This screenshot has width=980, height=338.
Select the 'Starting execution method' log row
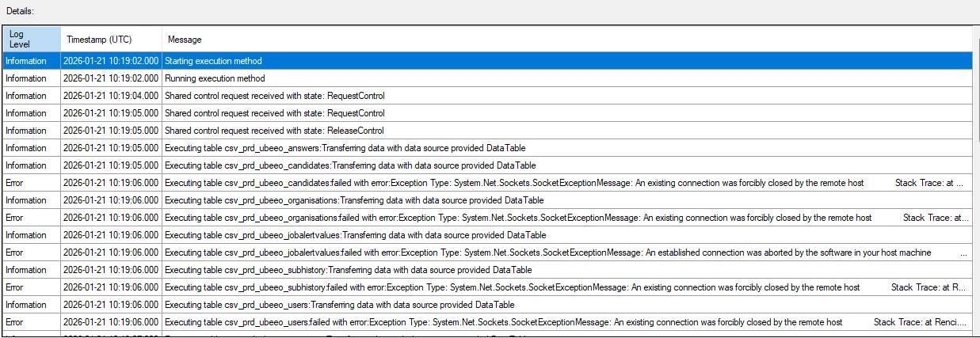(213, 61)
